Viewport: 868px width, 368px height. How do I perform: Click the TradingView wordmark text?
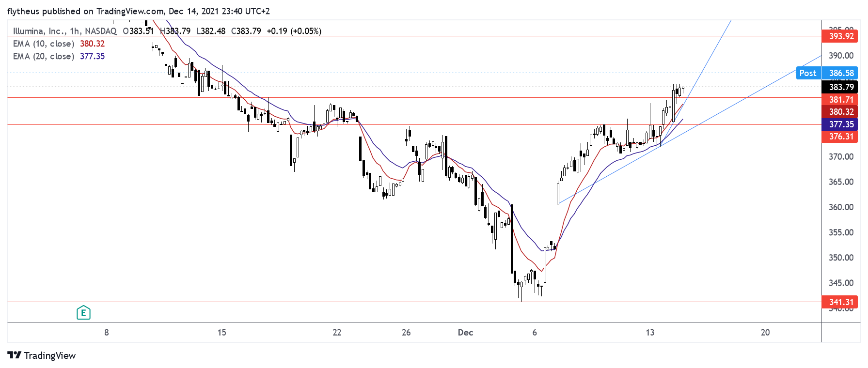pos(50,355)
